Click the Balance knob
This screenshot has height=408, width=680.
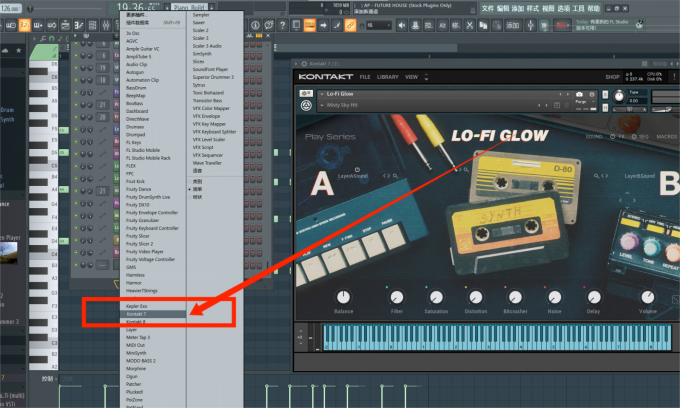[343, 297]
